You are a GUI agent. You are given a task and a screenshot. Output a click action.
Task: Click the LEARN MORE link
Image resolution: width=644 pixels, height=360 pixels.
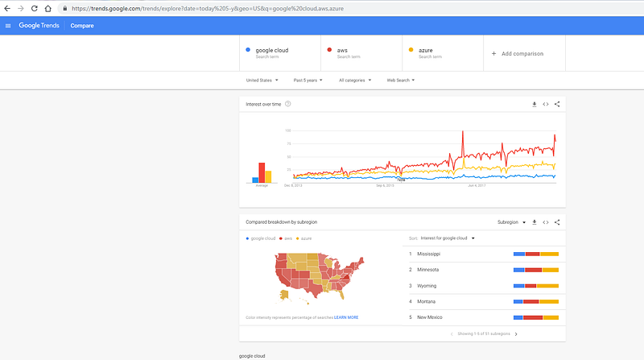pyautogui.click(x=346, y=317)
